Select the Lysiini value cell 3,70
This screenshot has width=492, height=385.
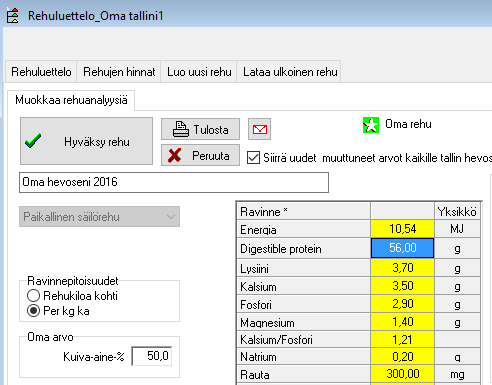(x=402, y=268)
